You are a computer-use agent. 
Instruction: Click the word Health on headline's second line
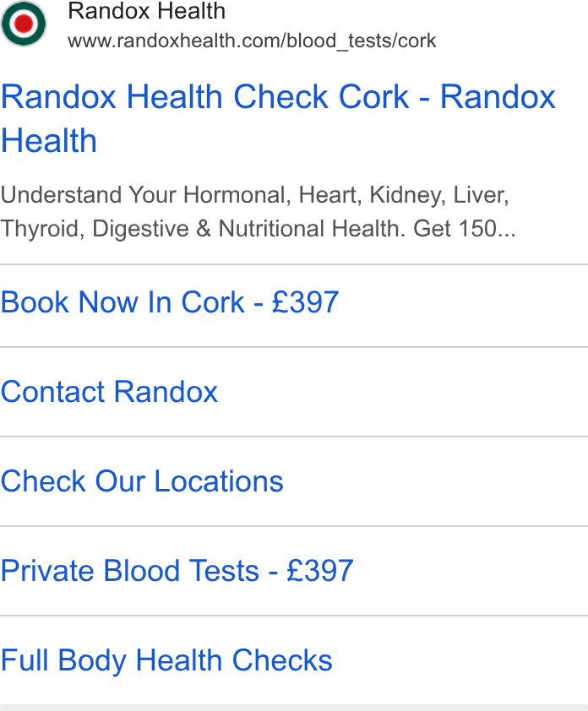(x=49, y=140)
